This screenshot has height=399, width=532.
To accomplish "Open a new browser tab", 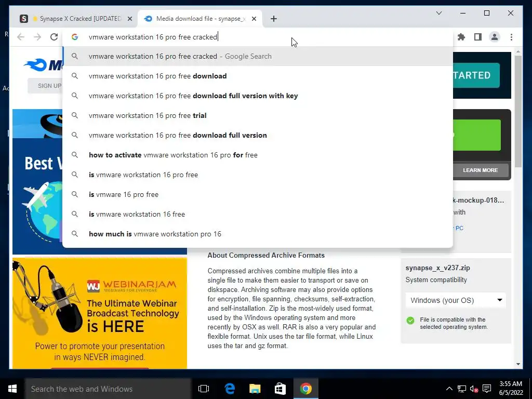I will click(x=274, y=19).
